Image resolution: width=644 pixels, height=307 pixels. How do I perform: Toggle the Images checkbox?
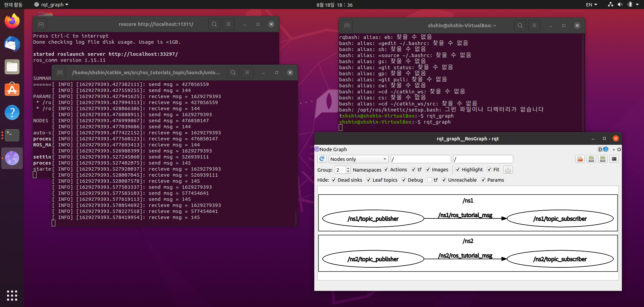(428, 170)
